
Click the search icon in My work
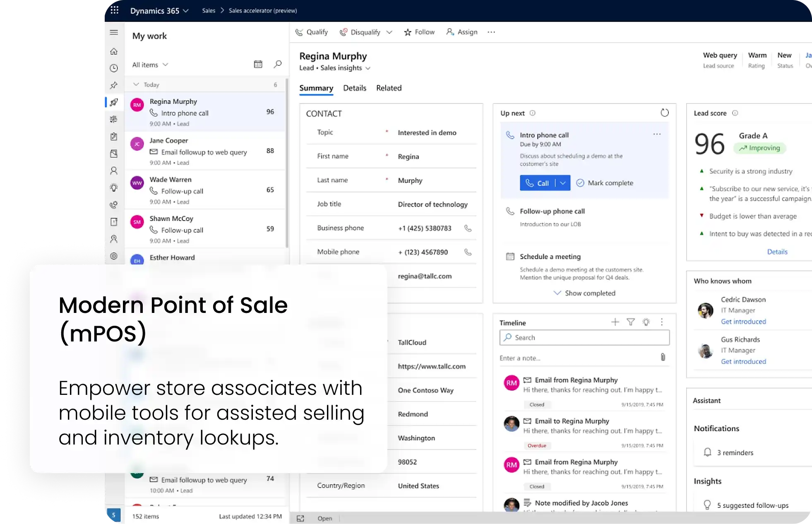click(x=278, y=64)
